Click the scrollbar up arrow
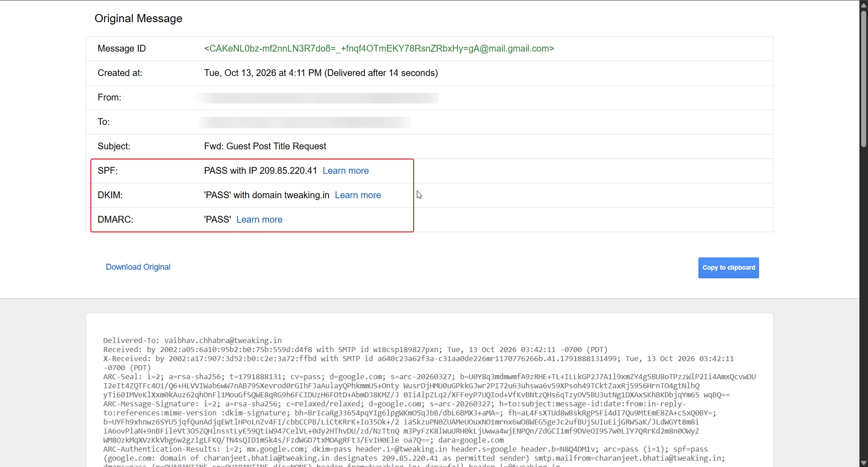This screenshot has height=467, width=868. coord(863,5)
